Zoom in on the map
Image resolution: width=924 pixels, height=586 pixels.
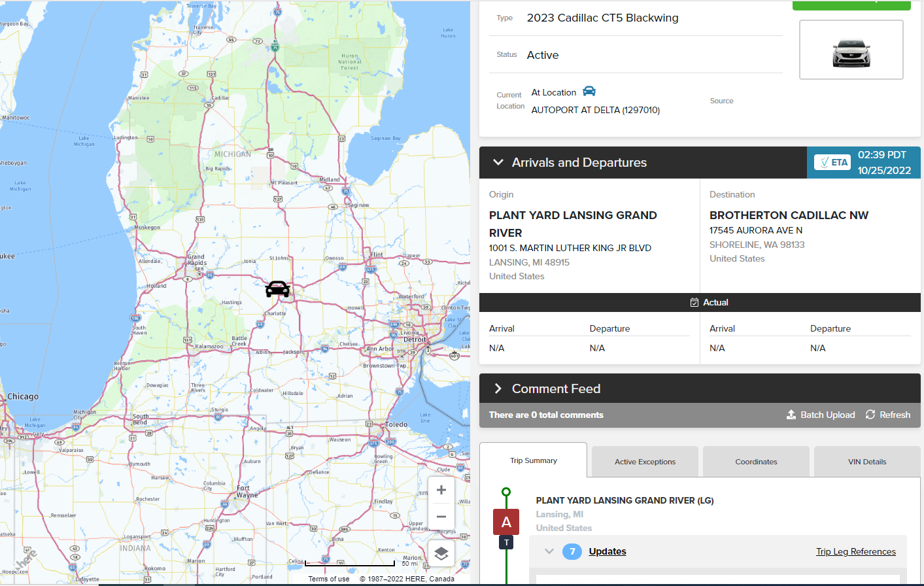[x=441, y=490]
